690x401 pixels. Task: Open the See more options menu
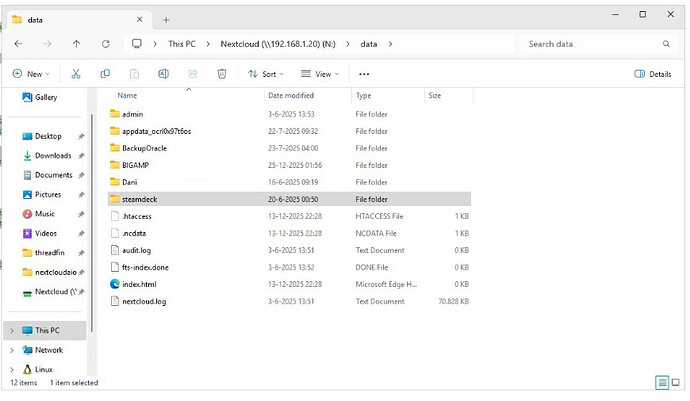point(364,74)
